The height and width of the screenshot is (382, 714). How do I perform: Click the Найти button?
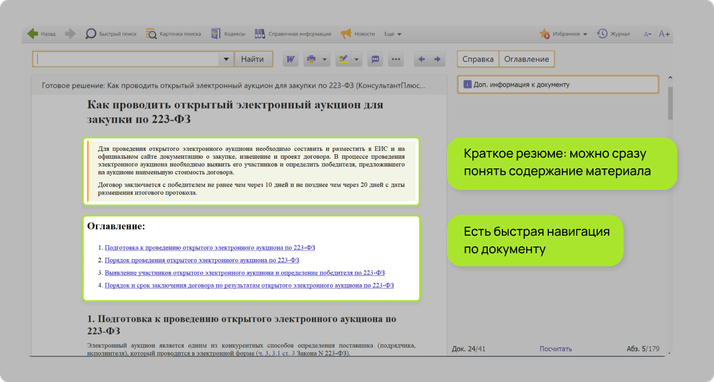[x=253, y=59]
